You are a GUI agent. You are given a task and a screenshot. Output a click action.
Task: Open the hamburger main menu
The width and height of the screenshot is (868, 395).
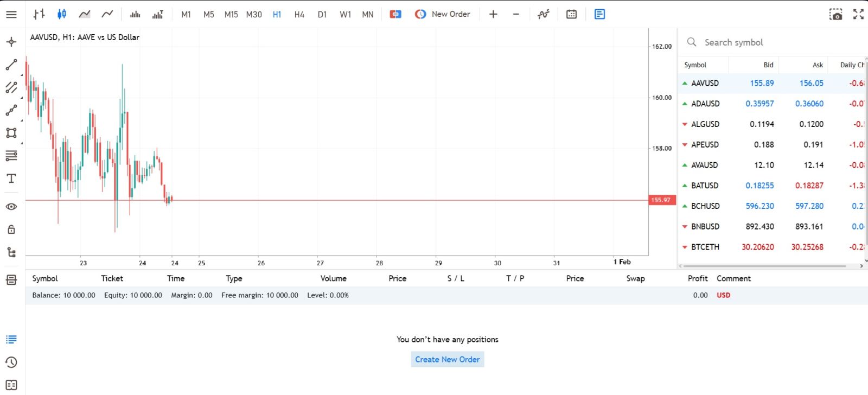tap(11, 15)
